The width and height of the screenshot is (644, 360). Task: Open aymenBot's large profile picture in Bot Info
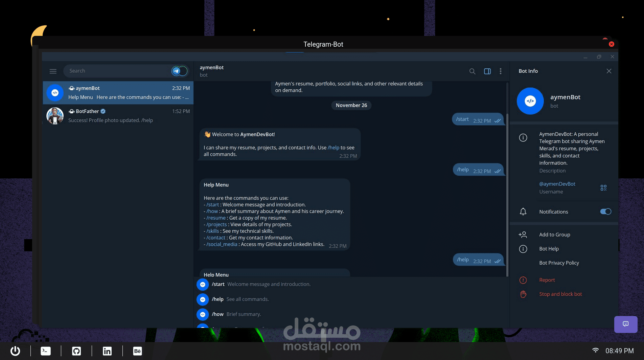[530, 101]
